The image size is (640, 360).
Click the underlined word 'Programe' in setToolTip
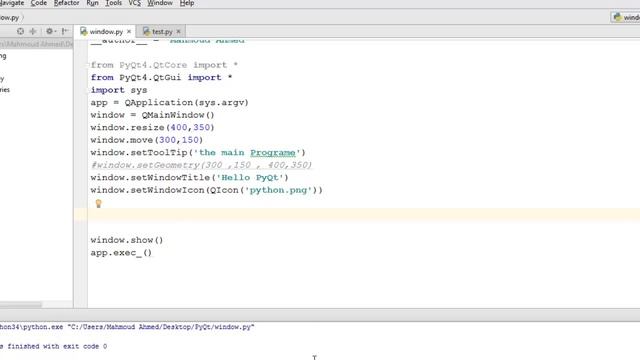273,153
